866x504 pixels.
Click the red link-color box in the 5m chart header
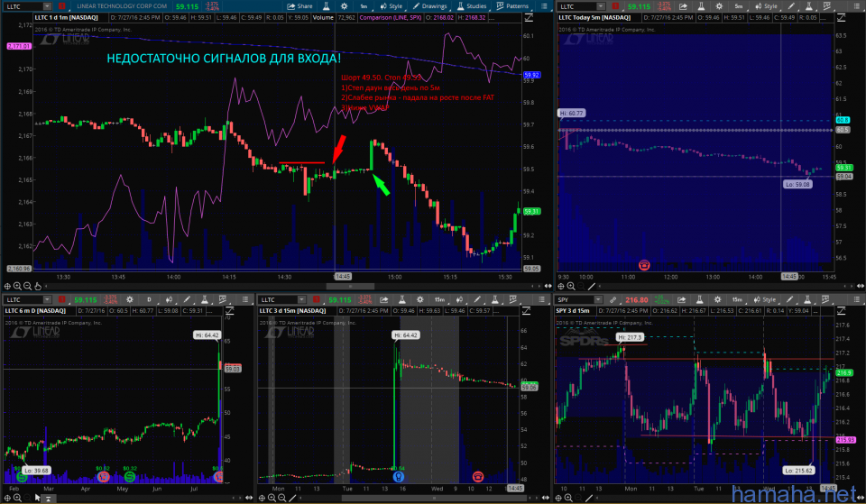(615, 6)
